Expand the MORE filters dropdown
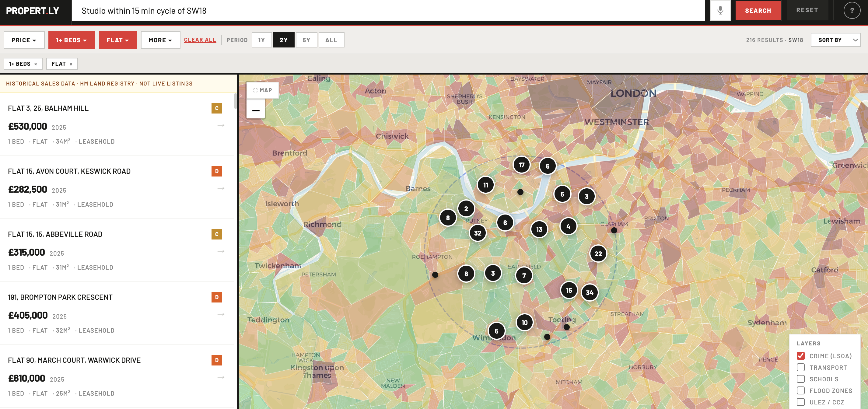868x409 pixels. pos(160,40)
